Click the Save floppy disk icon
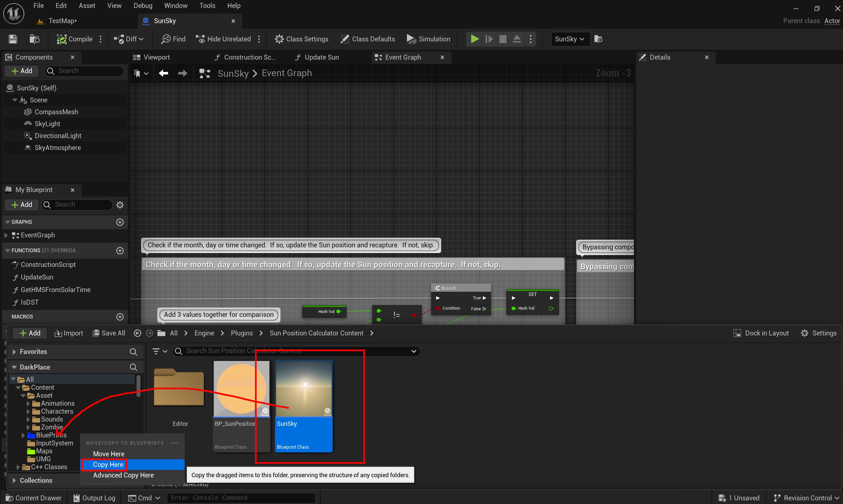Image resolution: width=843 pixels, height=504 pixels. tap(13, 39)
